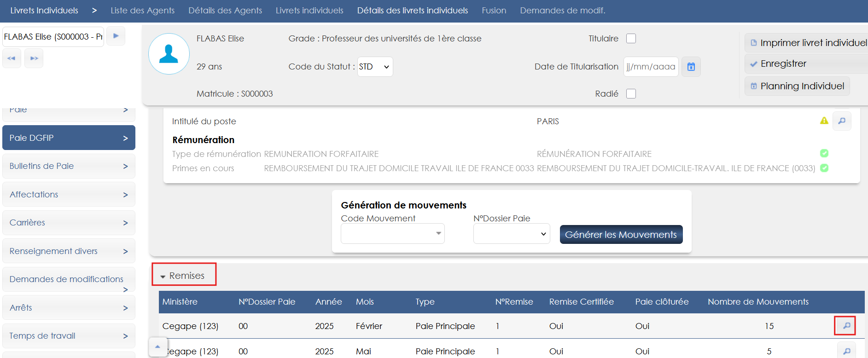Image resolution: width=868 pixels, height=358 pixels.
Task: Click the magnifier on the Février remise row
Action: tap(846, 326)
